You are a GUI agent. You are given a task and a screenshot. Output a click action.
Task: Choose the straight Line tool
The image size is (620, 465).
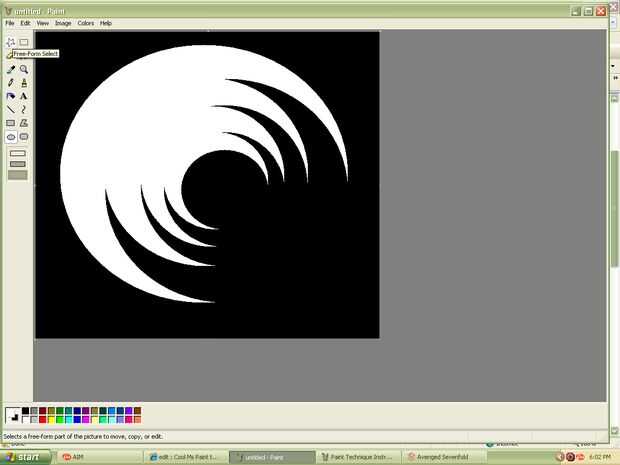(11, 110)
